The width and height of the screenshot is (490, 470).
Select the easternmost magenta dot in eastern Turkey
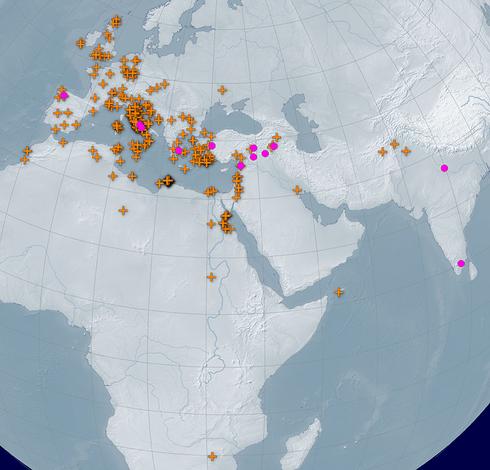tap(273, 146)
